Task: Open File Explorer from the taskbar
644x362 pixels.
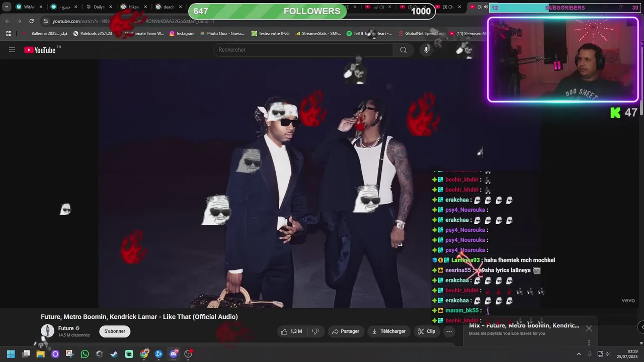Action: (x=40, y=354)
